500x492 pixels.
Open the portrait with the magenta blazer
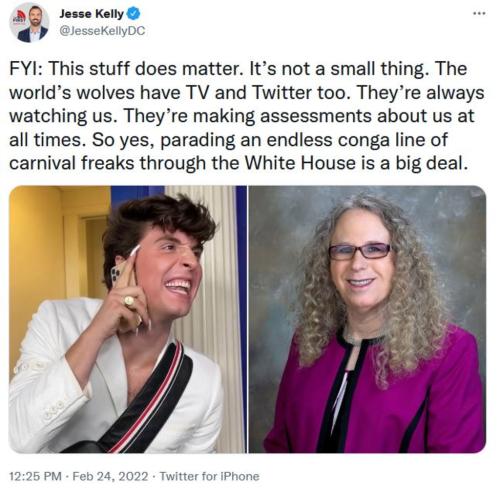(x=367, y=319)
